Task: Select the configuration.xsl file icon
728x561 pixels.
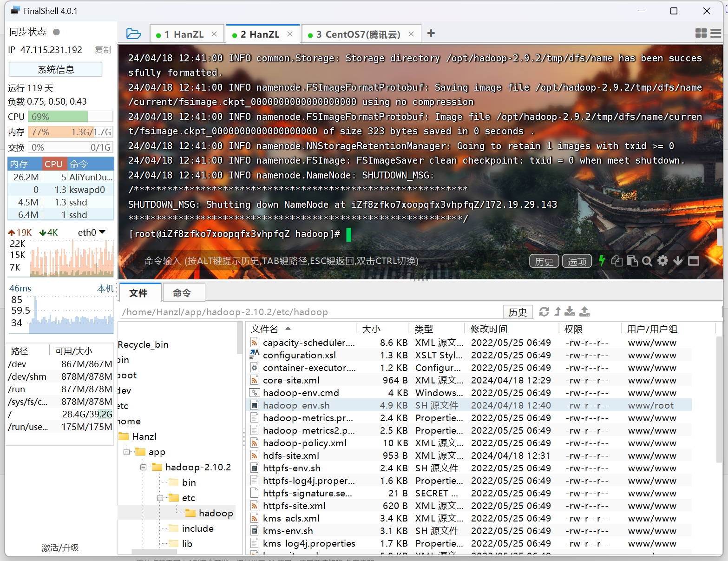Action: pos(254,355)
